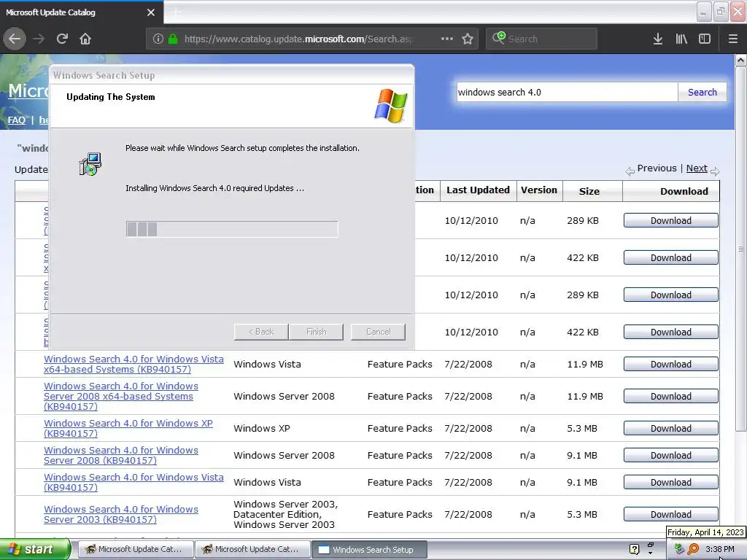Focus the catalog search box 'windows search 4.0'
The width and height of the screenshot is (747, 560).
(567, 92)
